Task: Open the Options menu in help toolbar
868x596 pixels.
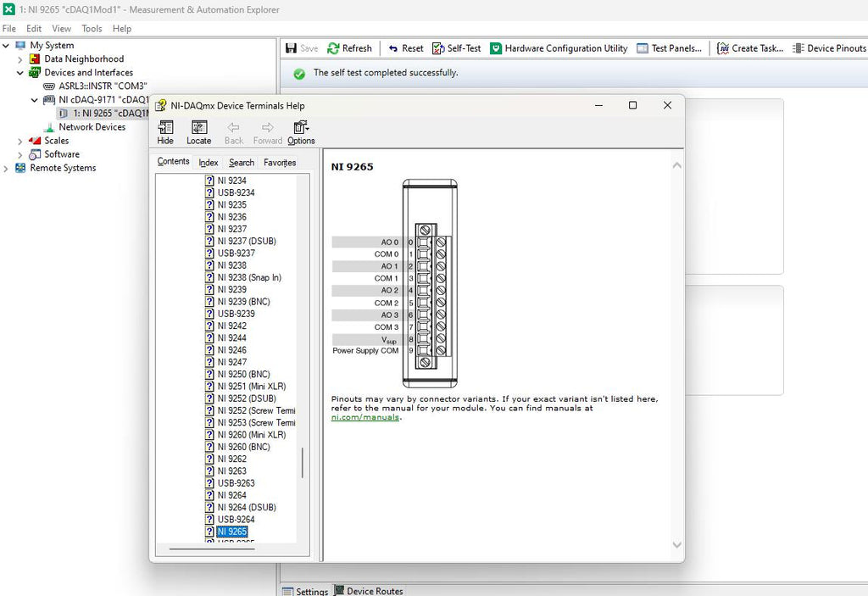Action: coord(301,132)
